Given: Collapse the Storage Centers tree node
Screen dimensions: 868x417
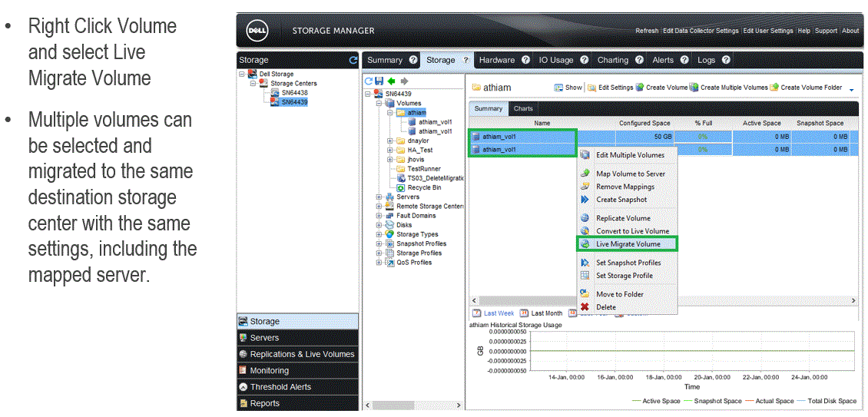Looking at the screenshot, I should (x=253, y=83).
